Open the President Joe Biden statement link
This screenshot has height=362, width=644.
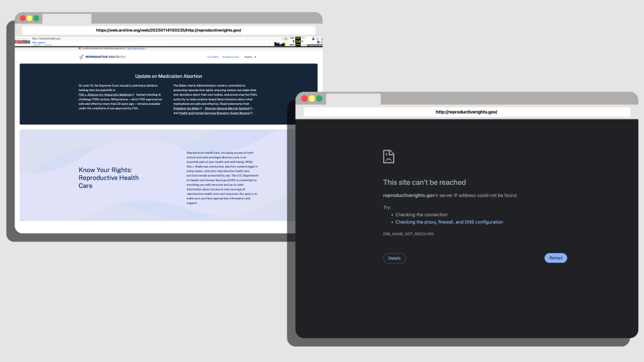pyautogui.click(x=186, y=108)
